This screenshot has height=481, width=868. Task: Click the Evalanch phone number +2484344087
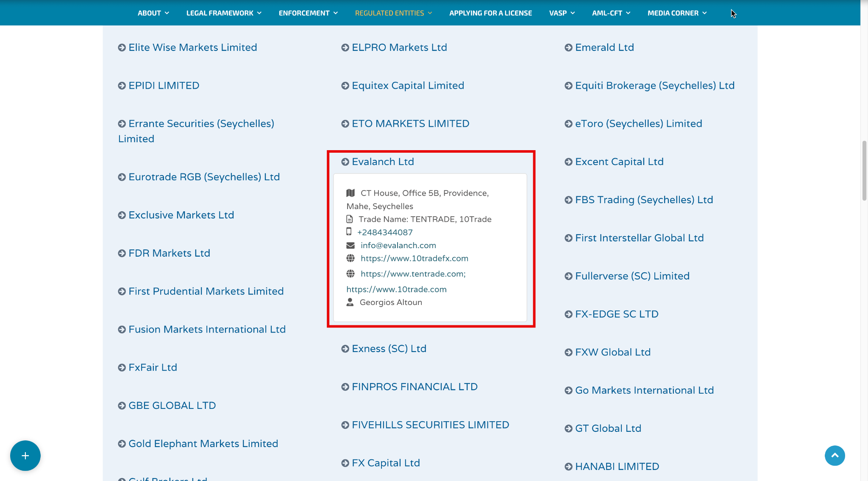tap(385, 232)
